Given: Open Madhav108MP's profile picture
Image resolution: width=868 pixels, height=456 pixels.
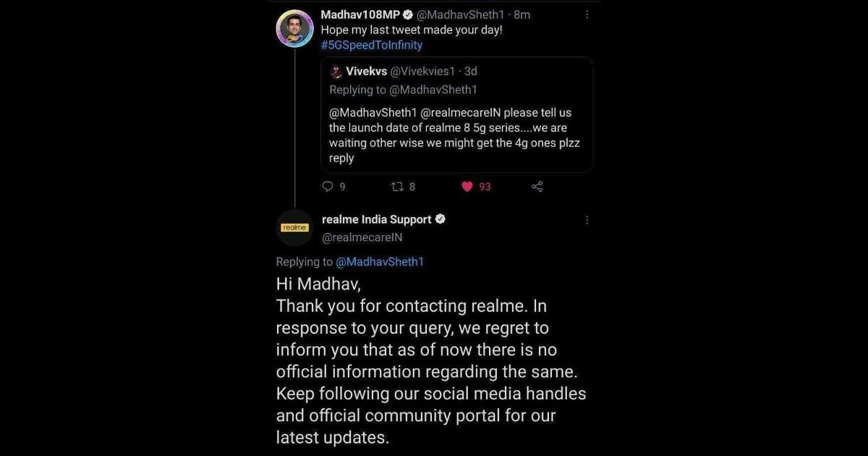Looking at the screenshot, I should point(295,29).
